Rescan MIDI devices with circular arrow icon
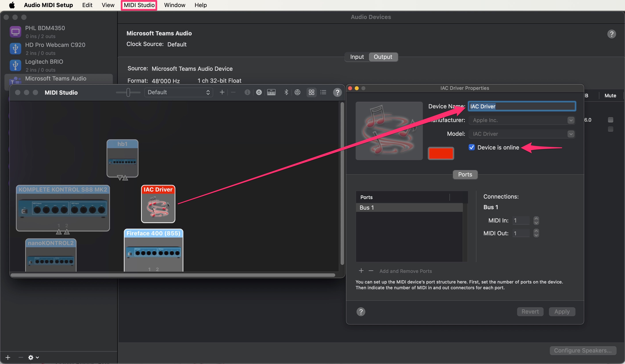This screenshot has width=625, height=364. 259,92
